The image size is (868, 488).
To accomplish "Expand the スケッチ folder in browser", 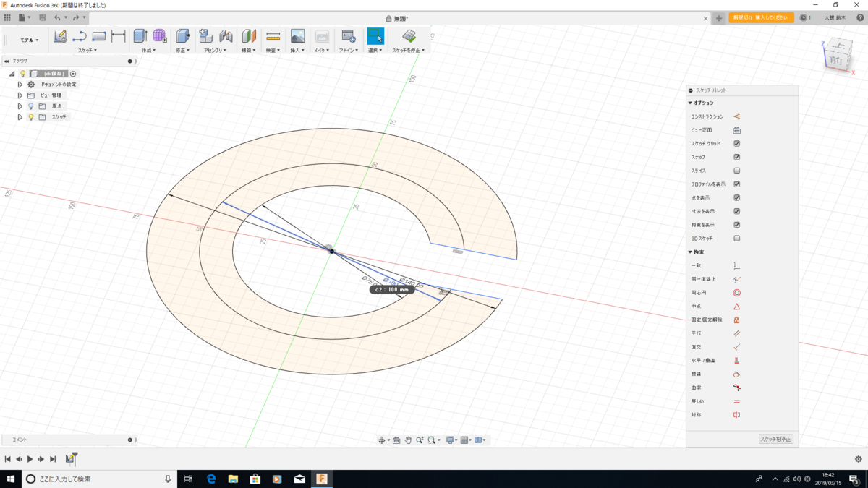I will 20,117.
